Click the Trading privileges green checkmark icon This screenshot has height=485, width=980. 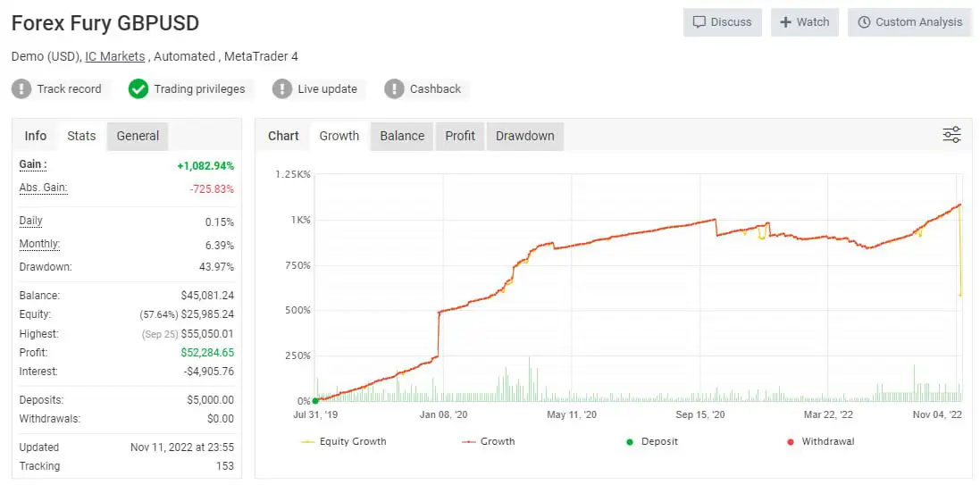[x=138, y=88]
